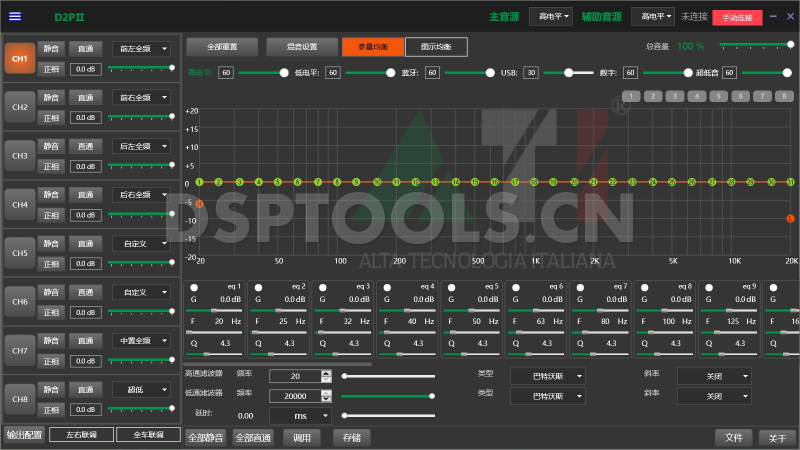Viewport: 800px width, 450px height.
Task: Open CH7 中置全频 channel type dropdown
Action: [x=141, y=341]
